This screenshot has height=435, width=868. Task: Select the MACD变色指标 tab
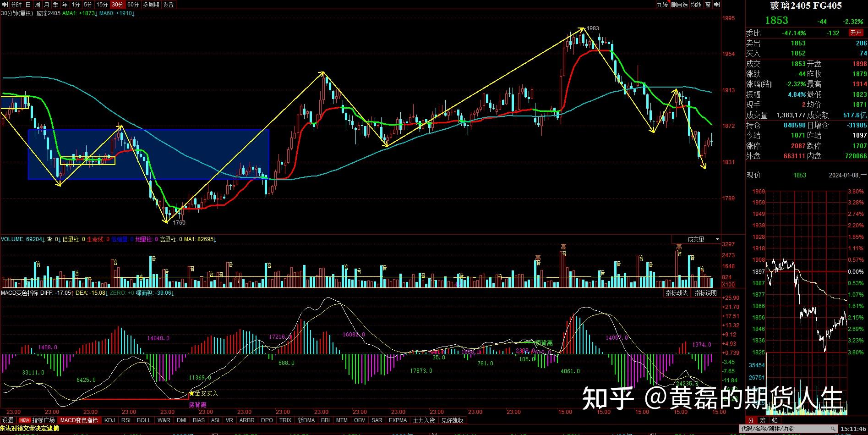[79, 420]
